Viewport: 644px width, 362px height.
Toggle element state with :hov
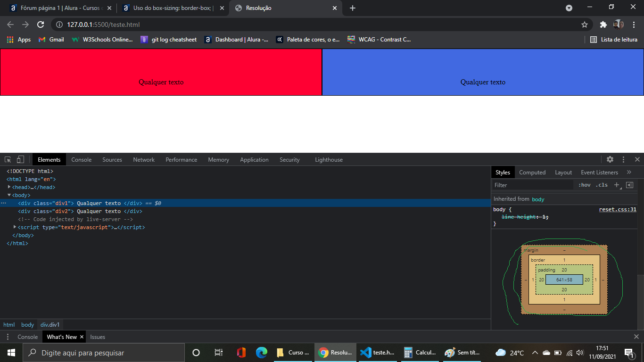(x=585, y=185)
